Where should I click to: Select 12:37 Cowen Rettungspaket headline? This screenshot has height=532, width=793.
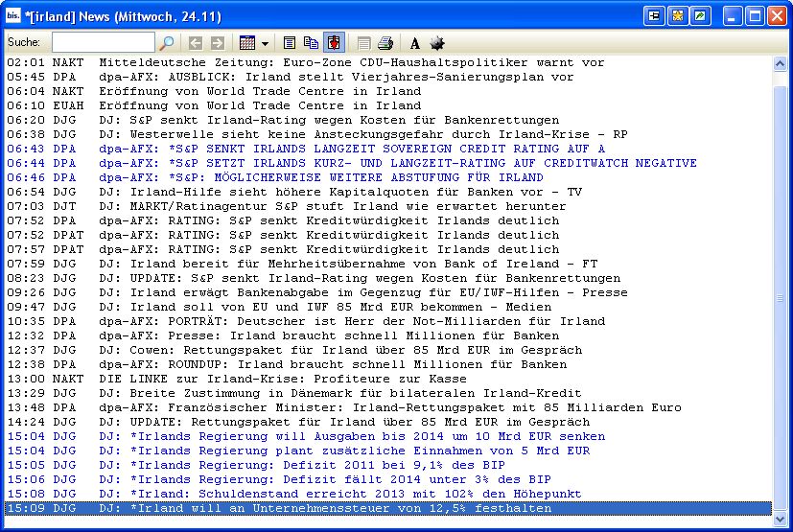tap(388, 350)
